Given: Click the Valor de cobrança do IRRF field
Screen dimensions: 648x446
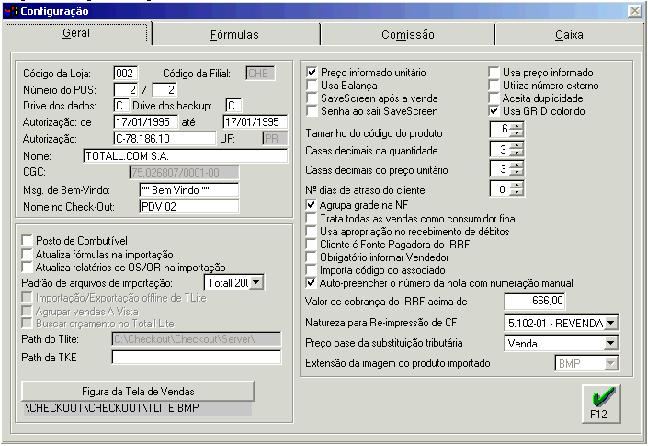Looking at the screenshot, I should 534,301.
